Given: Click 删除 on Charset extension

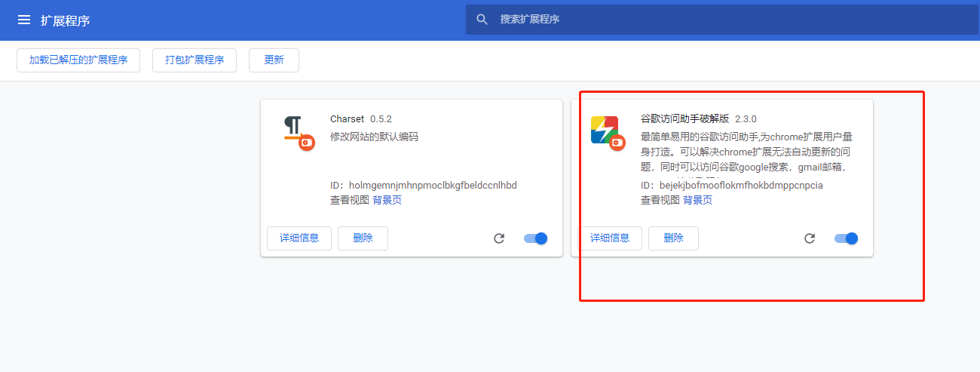Looking at the screenshot, I should (363, 238).
